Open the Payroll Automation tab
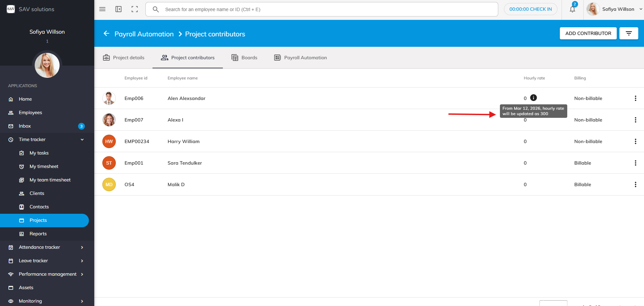The image size is (644, 306). (300, 58)
